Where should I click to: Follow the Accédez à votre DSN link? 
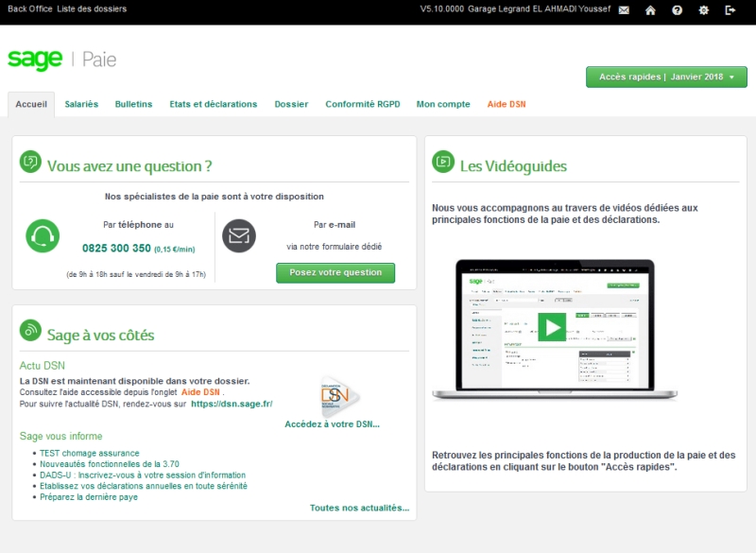tap(332, 424)
